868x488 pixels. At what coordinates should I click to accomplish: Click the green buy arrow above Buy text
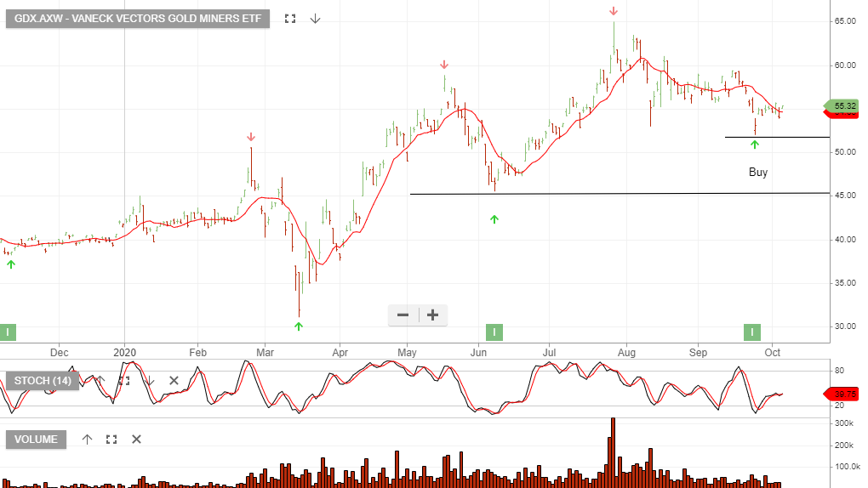755,145
